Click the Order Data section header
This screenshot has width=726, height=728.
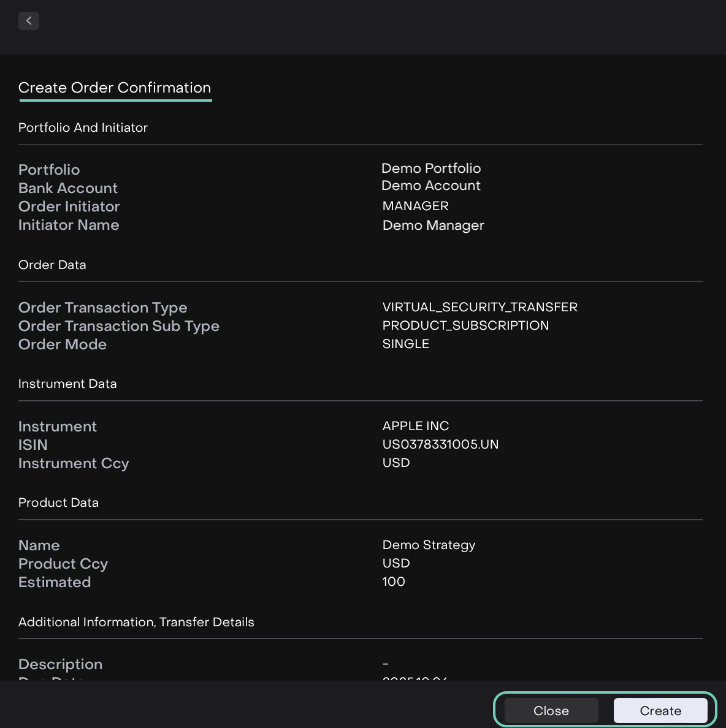(x=52, y=265)
